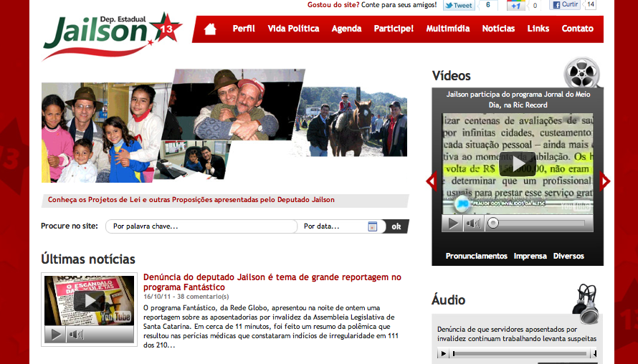638x364 pixels.
Task: Click the play button in the Vídeos player bar
Action: point(452,224)
